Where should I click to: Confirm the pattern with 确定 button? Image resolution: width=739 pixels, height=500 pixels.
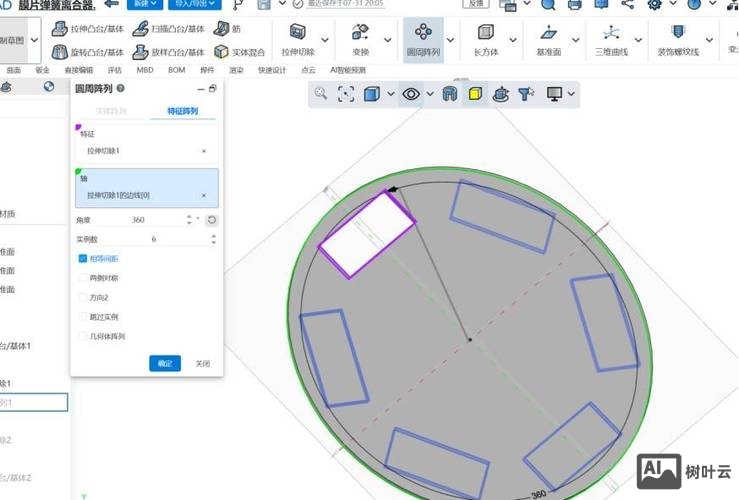click(x=164, y=363)
